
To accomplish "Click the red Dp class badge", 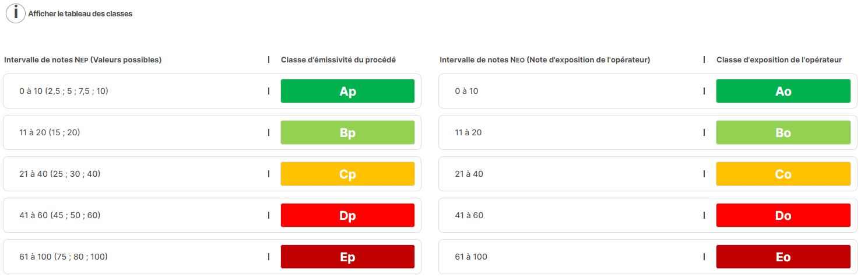I will (347, 215).
